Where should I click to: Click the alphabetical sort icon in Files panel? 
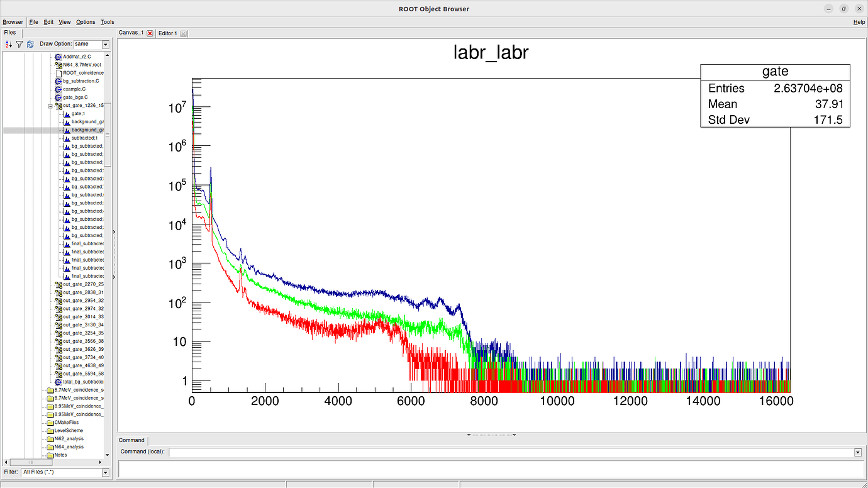9,44
